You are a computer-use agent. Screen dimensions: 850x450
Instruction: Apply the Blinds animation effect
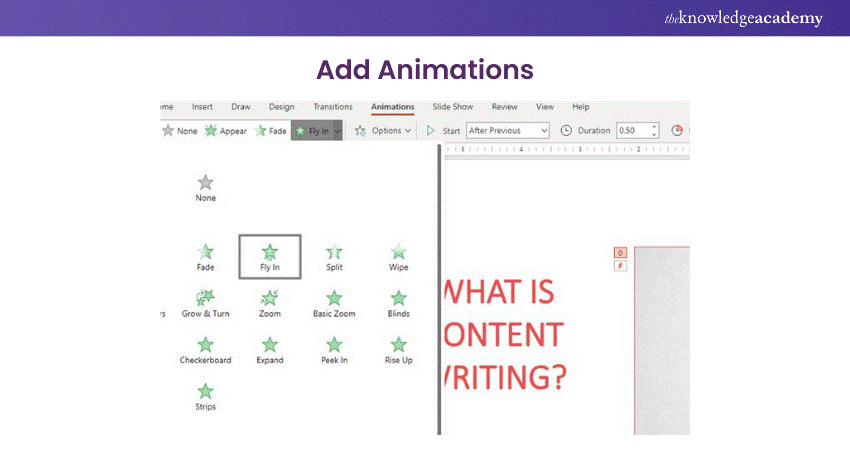398,301
